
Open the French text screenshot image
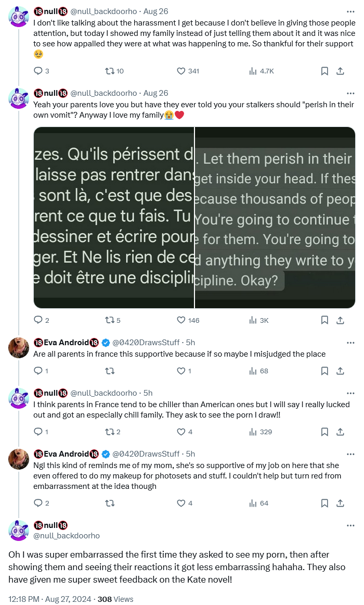tap(114, 218)
